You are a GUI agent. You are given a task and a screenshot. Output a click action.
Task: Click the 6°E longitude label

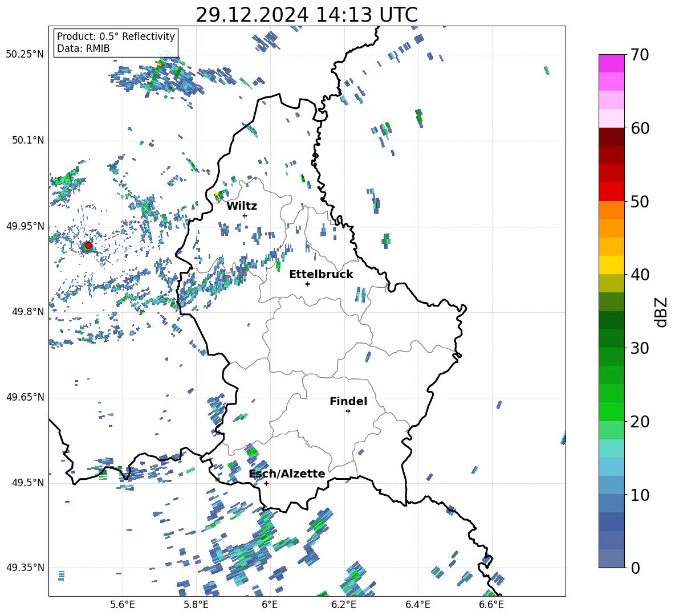[270, 605]
